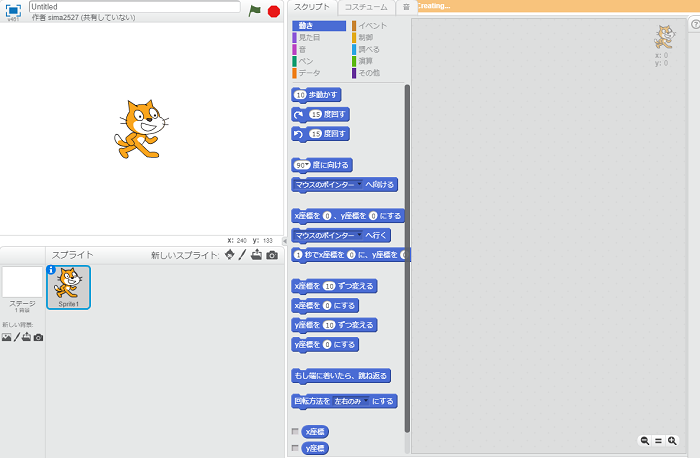Viewport: 700px width, 458px height.
Task: Upload sprite from file icon
Action: [x=256, y=255]
